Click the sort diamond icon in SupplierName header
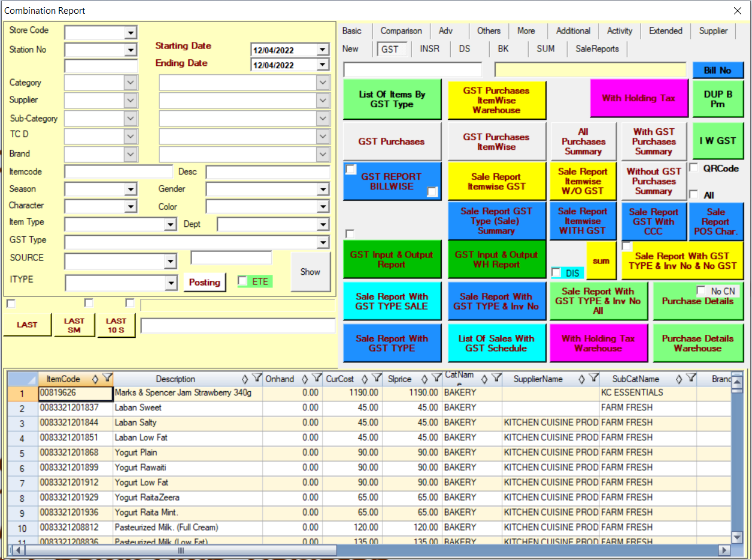This screenshot has height=560, width=752. pos(581,379)
